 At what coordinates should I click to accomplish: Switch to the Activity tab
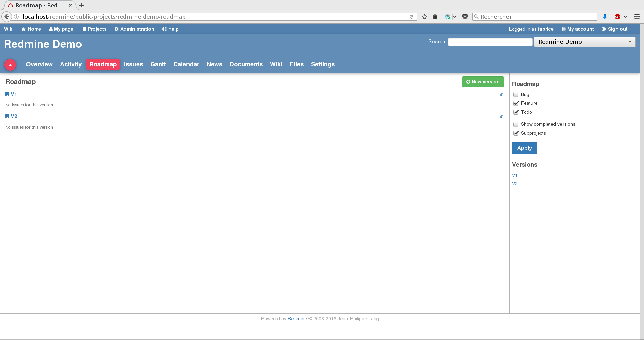[x=71, y=64]
